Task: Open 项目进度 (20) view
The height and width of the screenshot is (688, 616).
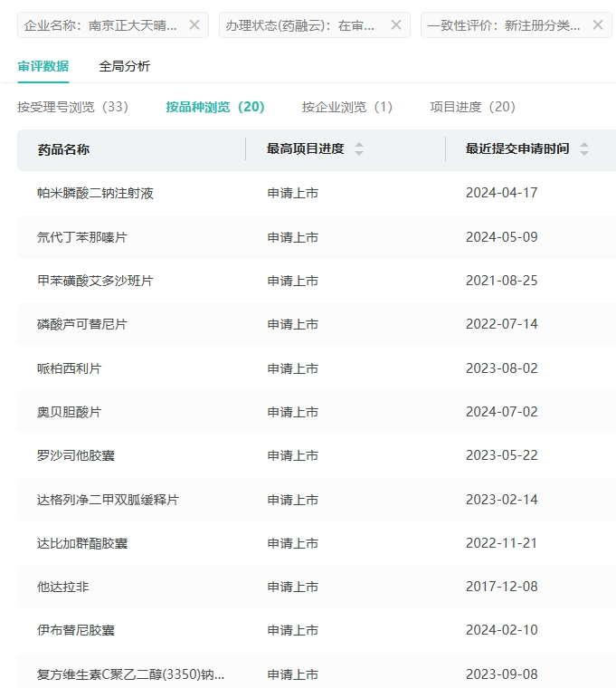Action: pyautogui.click(x=472, y=107)
